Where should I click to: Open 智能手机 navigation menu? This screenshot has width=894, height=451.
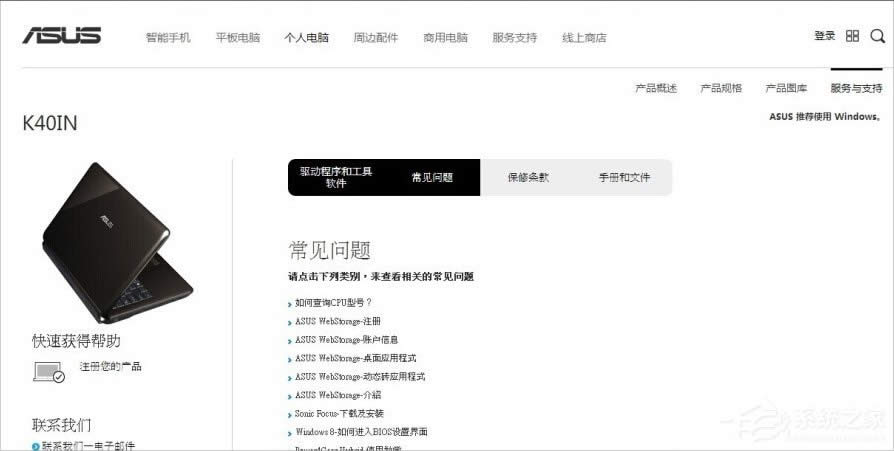pos(168,38)
